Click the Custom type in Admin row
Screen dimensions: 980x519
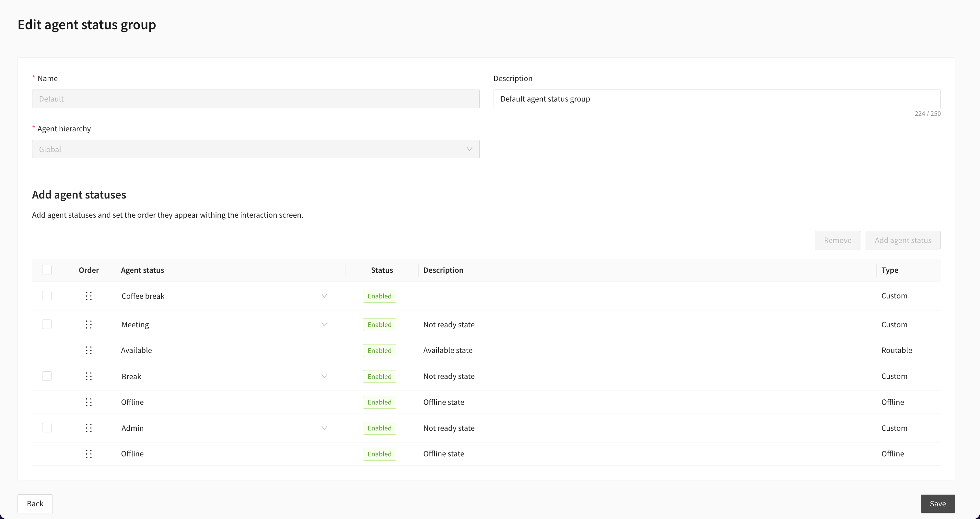(894, 428)
